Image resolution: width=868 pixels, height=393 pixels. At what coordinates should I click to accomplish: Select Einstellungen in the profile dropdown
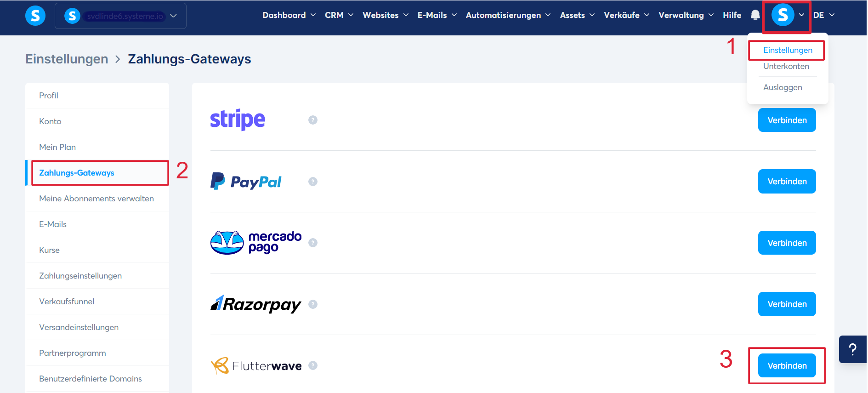788,50
